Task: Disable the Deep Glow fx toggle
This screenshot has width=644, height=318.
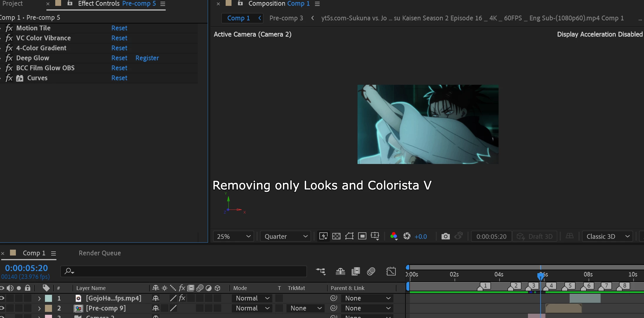Action: 9,58
